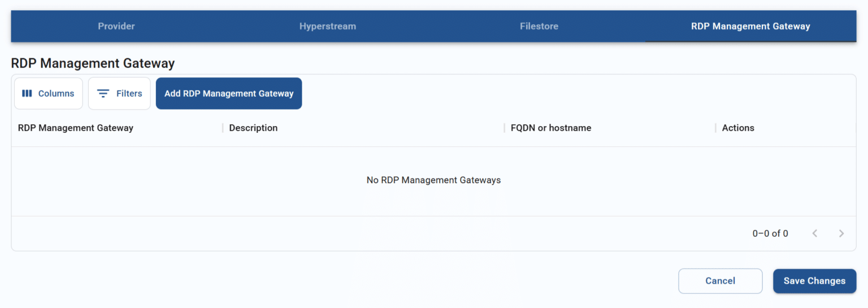868x308 pixels.
Task: Click the separator before Actions column
Action: (x=715, y=128)
